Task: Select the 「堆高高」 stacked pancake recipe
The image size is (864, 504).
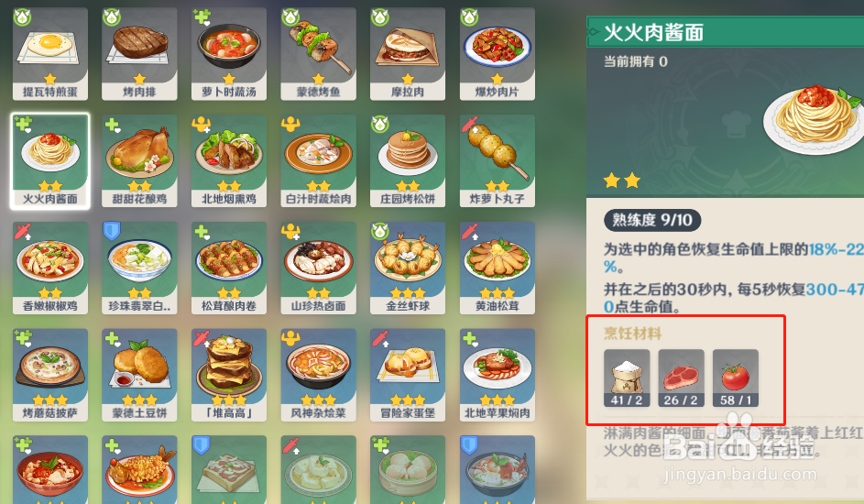Action: click(229, 375)
